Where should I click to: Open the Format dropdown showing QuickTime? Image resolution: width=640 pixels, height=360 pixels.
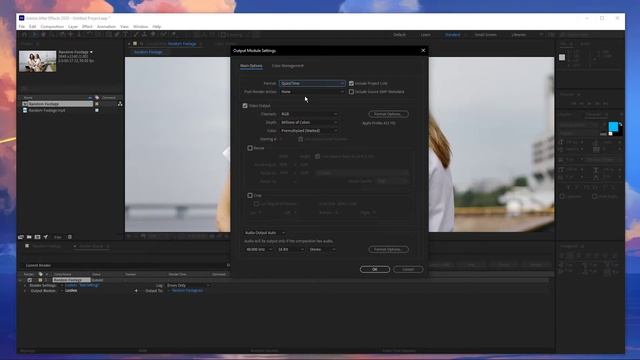[x=312, y=83]
